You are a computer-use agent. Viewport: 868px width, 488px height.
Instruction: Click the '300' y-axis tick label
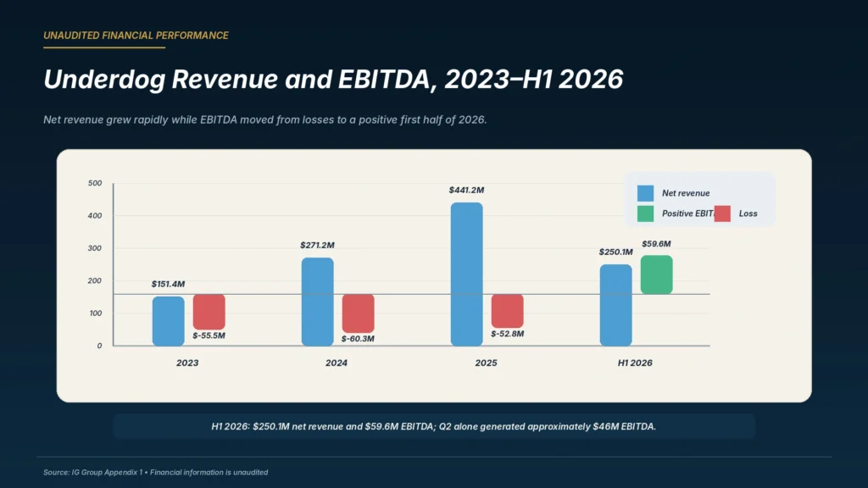[95, 248]
